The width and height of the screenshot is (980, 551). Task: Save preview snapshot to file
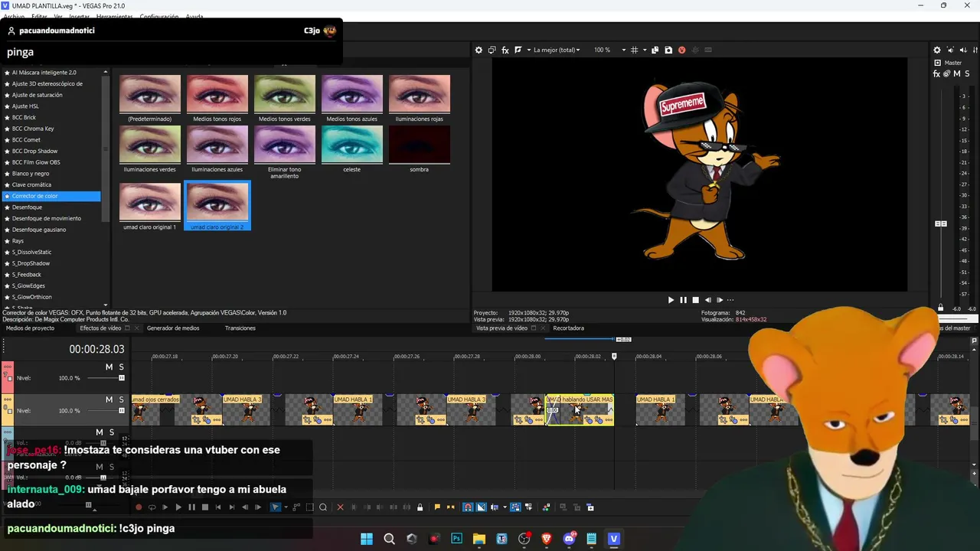(668, 50)
